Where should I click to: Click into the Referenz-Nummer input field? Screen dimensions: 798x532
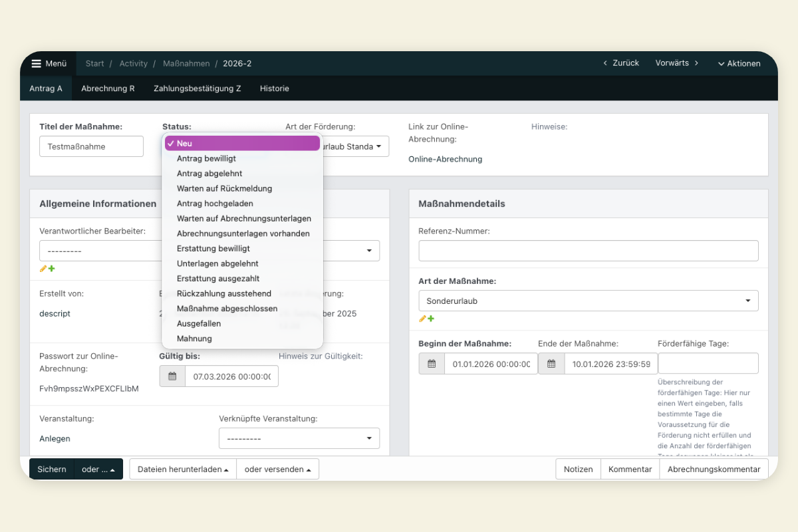click(x=588, y=251)
